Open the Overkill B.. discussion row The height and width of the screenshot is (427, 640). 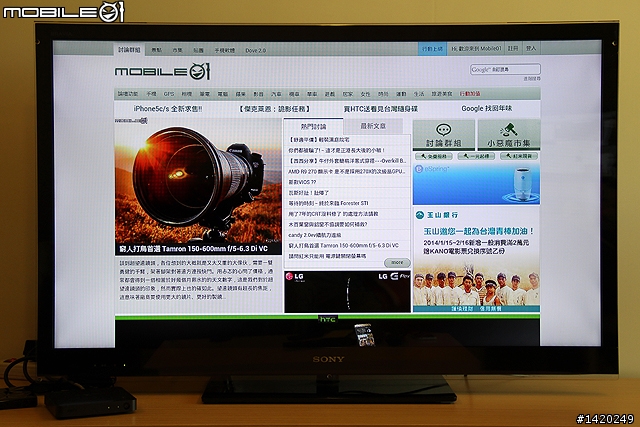pos(347,161)
